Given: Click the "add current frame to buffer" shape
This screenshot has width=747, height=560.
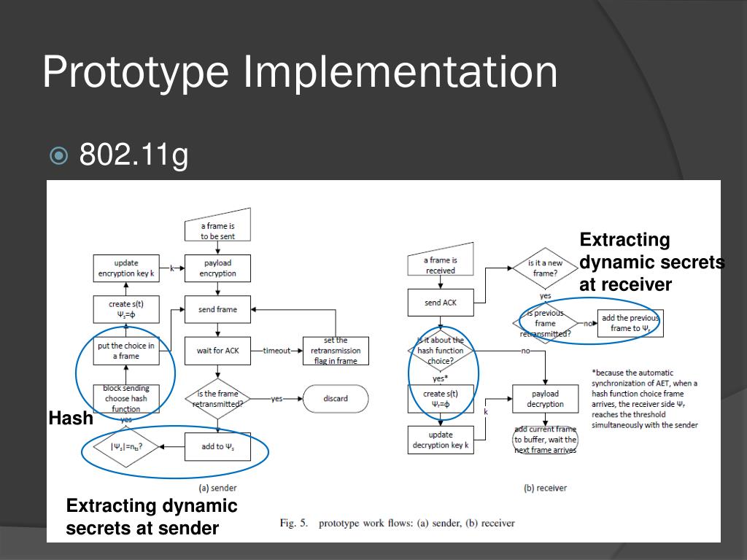Looking at the screenshot, I should [x=546, y=440].
